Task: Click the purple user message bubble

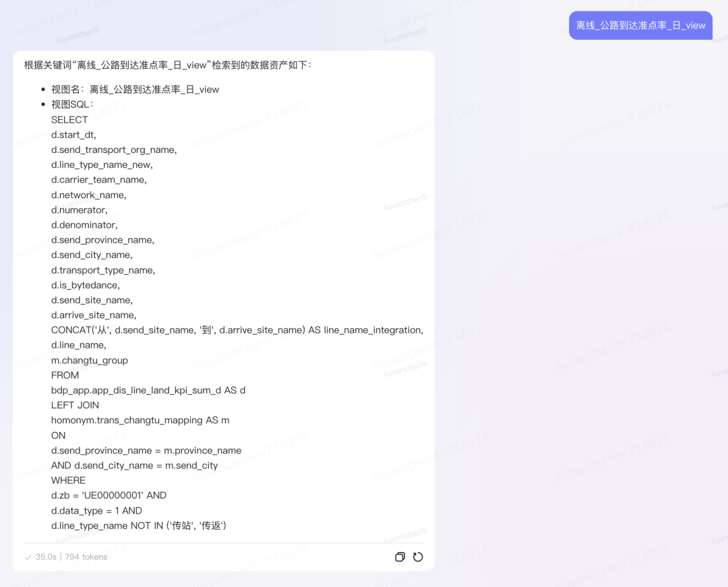Action: coord(640,26)
